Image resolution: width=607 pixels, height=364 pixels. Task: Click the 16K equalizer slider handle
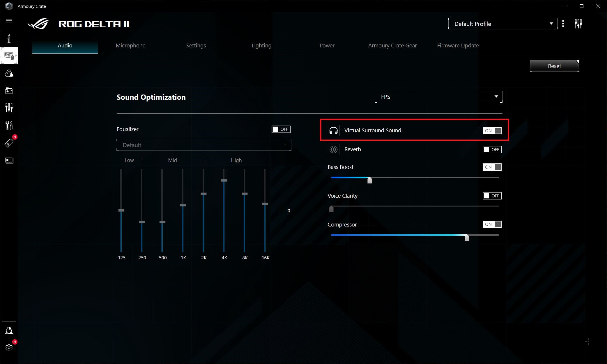pyautogui.click(x=265, y=204)
